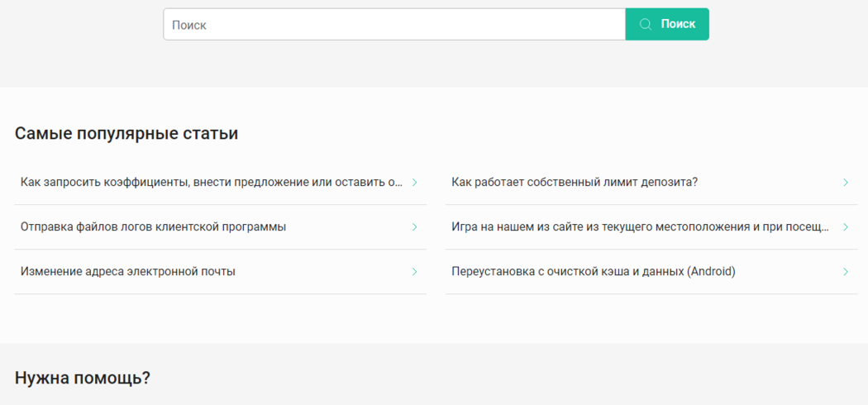Click the 'Поиск' placeholder text in the search box
868x405 pixels.
tap(189, 25)
